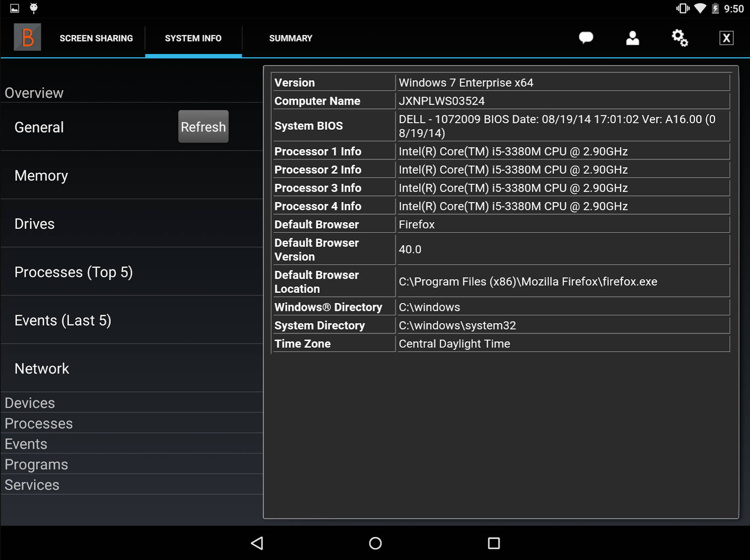Switch to Screen Sharing tab

(x=96, y=38)
